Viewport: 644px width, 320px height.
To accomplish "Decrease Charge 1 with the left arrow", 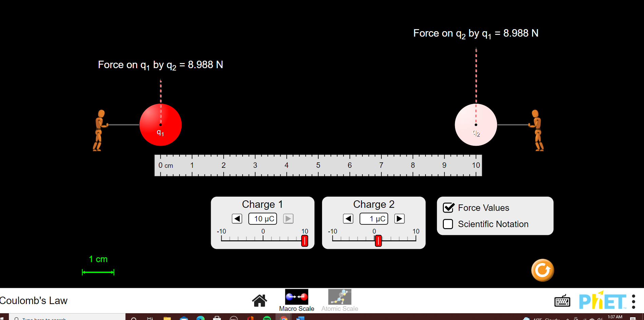I will pos(237,219).
